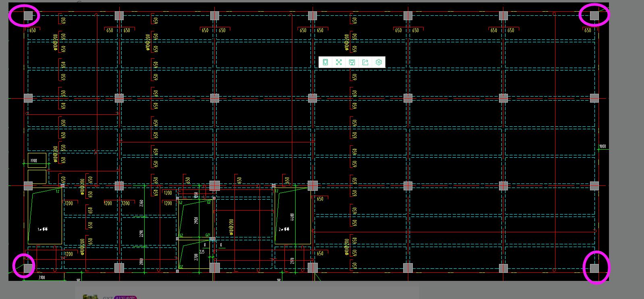Click the 2360 vertical dimension text
The image size is (644, 299).
click(141, 203)
